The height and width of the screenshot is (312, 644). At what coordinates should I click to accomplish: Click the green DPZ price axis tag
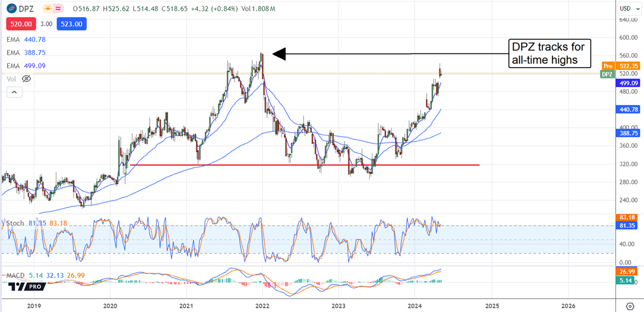coord(607,74)
